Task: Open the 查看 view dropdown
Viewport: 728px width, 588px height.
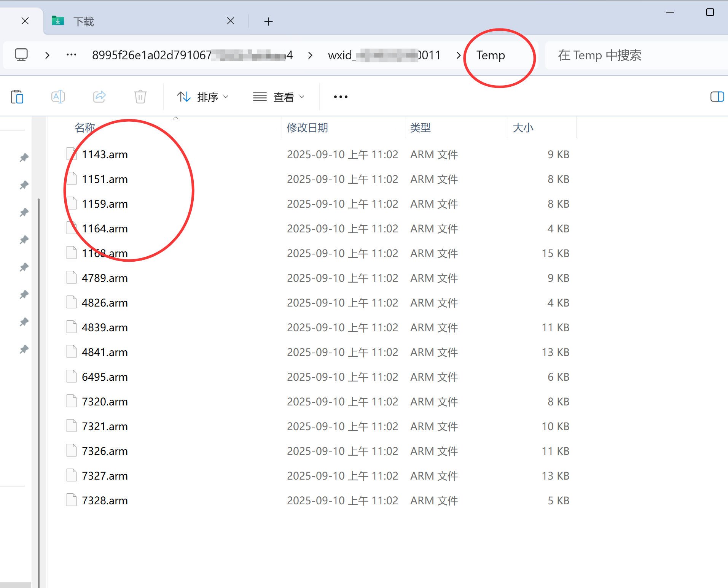Action: click(279, 97)
